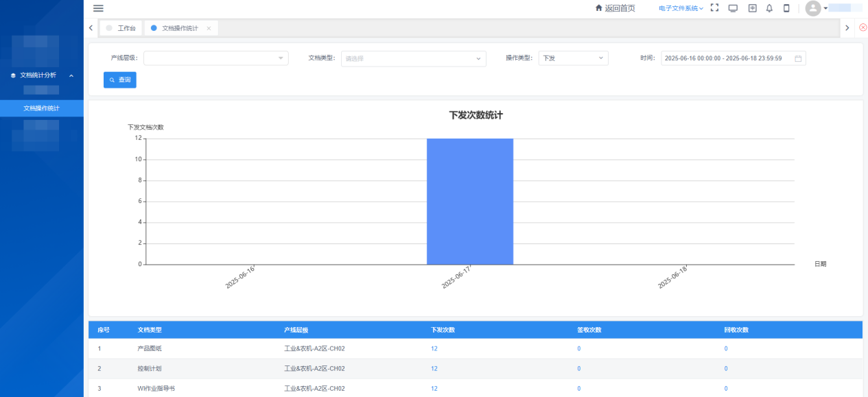
Task: Open the 电子文件系统 system switcher dropdown
Action: 681,8
